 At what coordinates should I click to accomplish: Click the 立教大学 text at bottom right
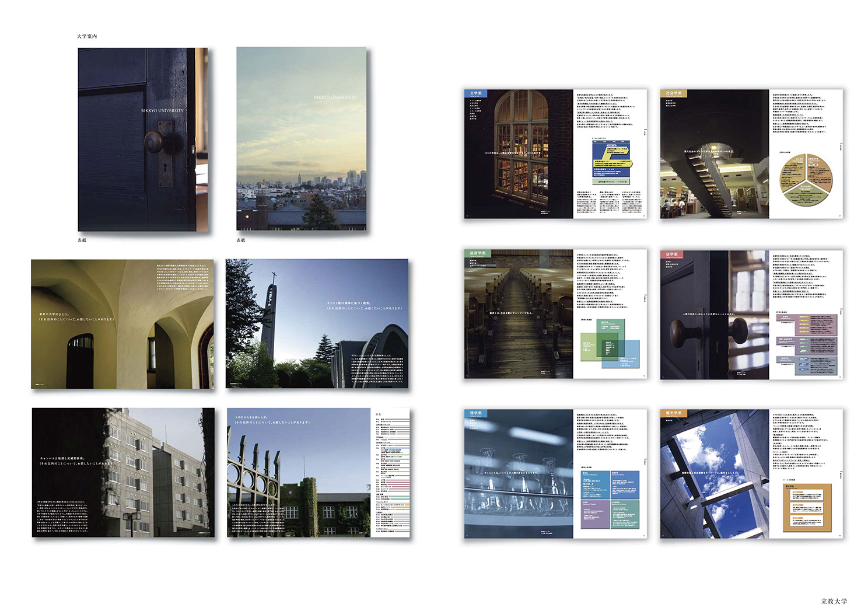(x=834, y=601)
